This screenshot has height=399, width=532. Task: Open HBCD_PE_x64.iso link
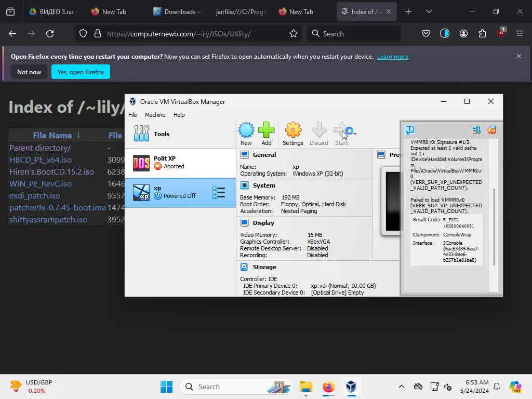41,160
